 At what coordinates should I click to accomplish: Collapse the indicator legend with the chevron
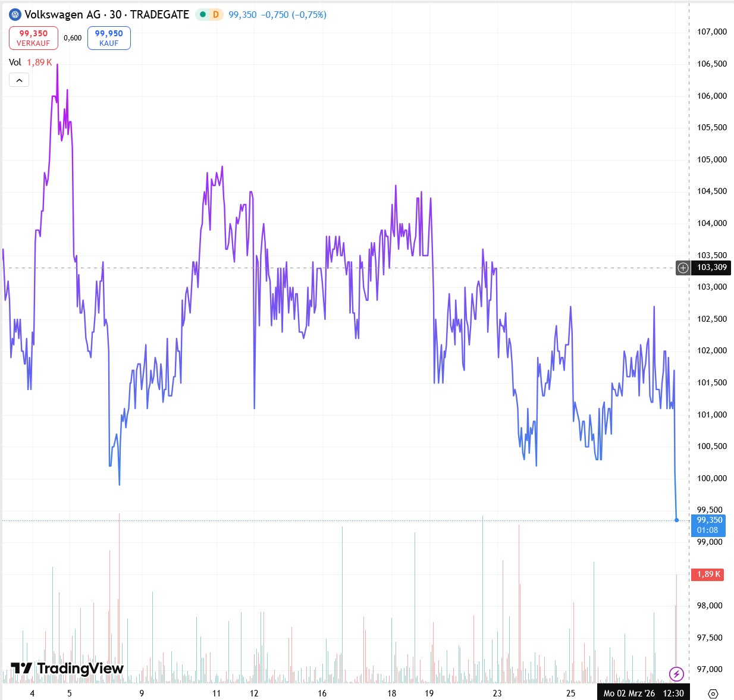tap(19, 80)
